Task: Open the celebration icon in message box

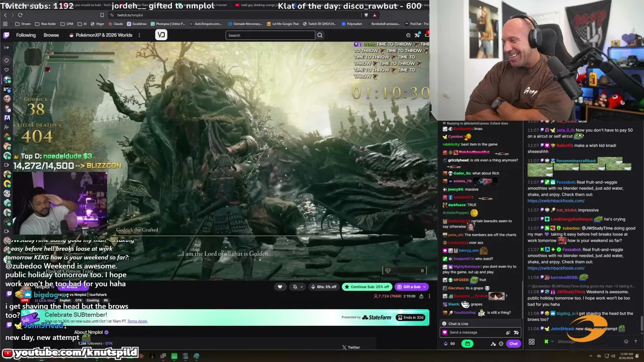Action: [x=508, y=332]
